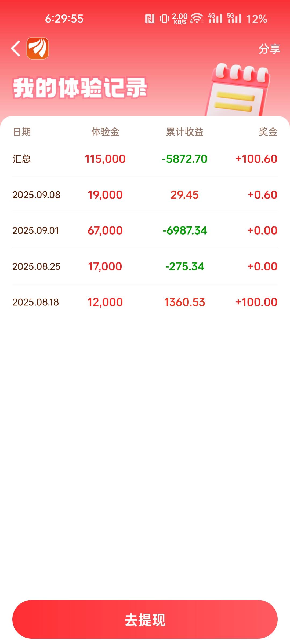This screenshot has width=290, height=644.
Task: Select the 累计收益 column header
Action: click(x=184, y=132)
